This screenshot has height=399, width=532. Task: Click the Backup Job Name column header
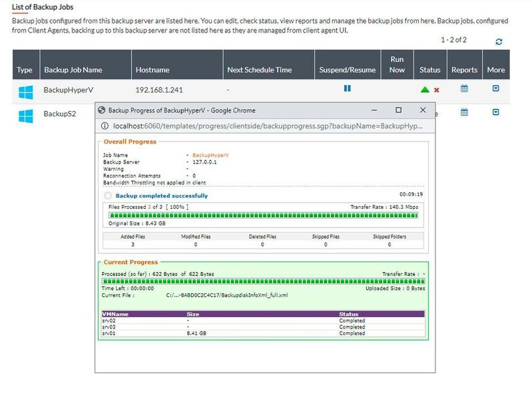point(73,70)
